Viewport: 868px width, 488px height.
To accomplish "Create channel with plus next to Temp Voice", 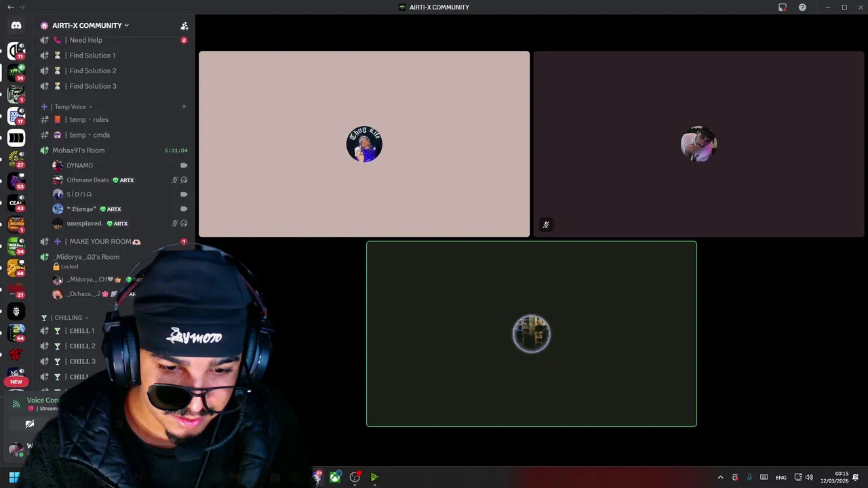I will click(x=184, y=106).
